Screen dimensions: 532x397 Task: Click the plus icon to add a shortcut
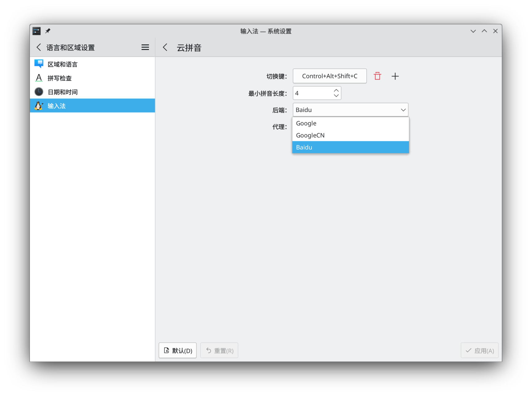(x=395, y=76)
